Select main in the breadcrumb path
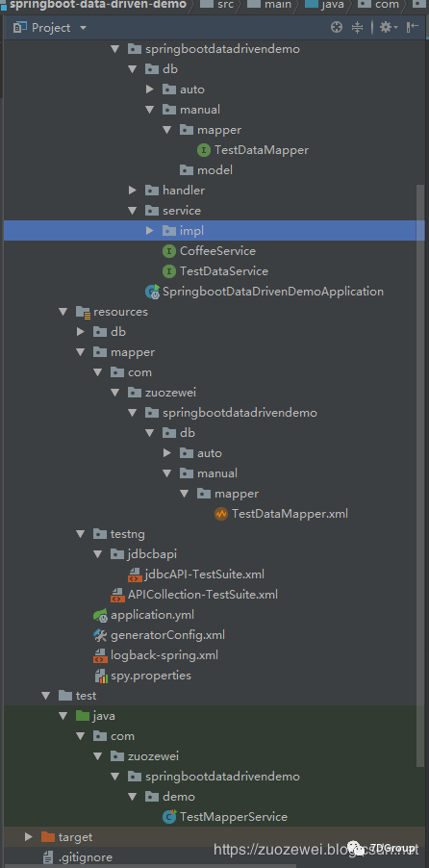 (277, 5)
